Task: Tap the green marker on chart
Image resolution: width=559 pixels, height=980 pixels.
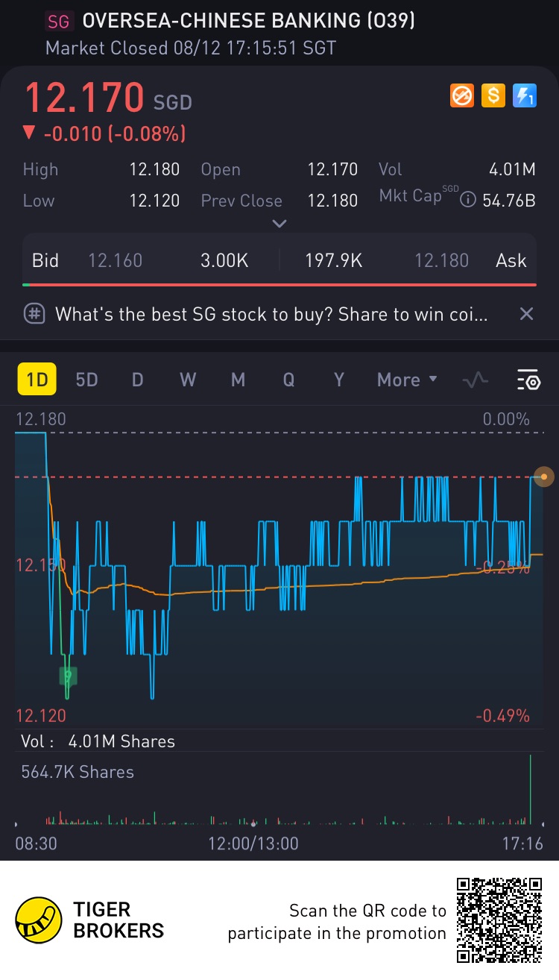Action: (68, 676)
